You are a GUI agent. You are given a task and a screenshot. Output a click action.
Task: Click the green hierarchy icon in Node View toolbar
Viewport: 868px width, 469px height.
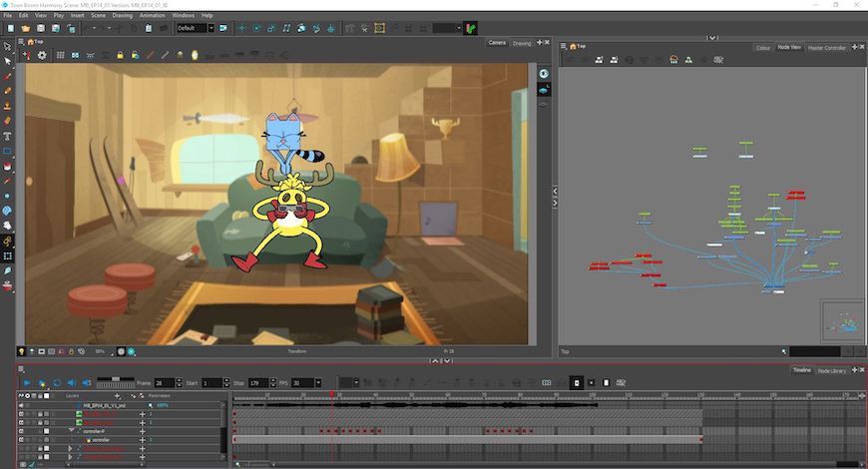point(688,60)
